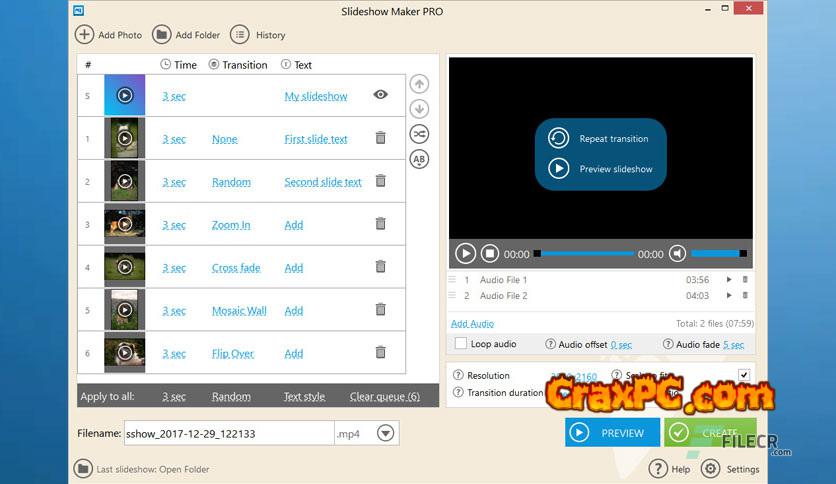Delete Audio File 2 from list
Screen dimensions: 836x484
tap(745, 295)
